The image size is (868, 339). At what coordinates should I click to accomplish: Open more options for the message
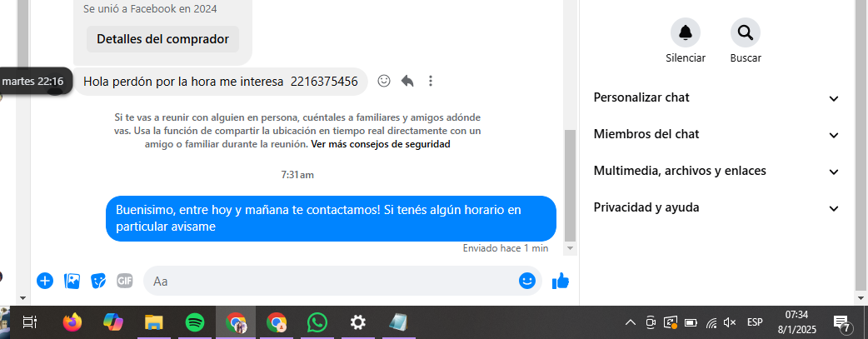(x=431, y=81)
